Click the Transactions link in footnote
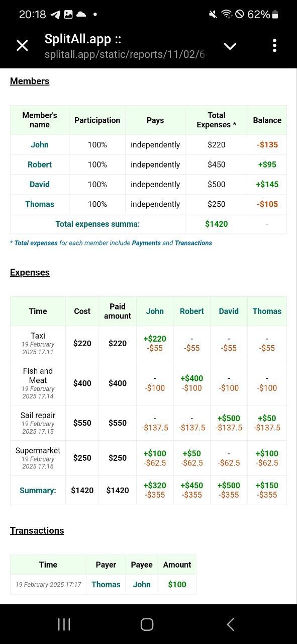This screenshot has height=644, width=297. click(193, 243)
